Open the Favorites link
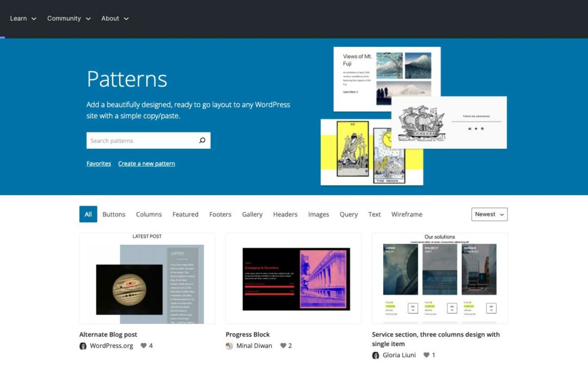Image resolution: width=588 pixels, height=368 pixels. [x=99, y=164]
